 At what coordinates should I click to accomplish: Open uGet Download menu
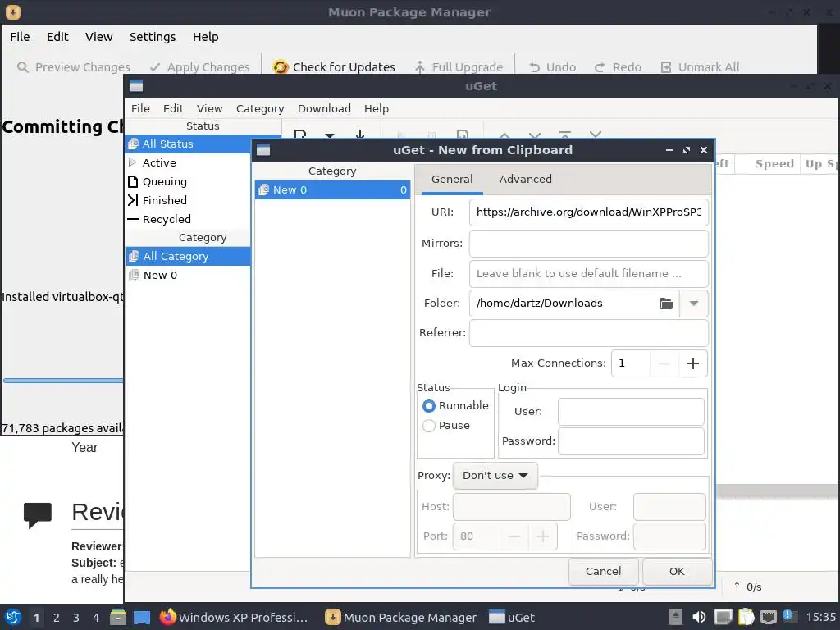pyautogui.click(x=324, y=108)
